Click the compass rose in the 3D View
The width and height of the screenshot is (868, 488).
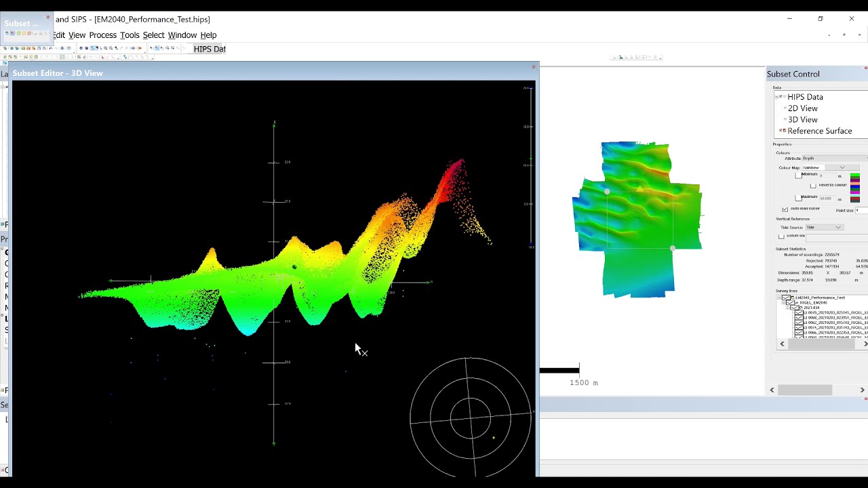(x=471, y=418)
